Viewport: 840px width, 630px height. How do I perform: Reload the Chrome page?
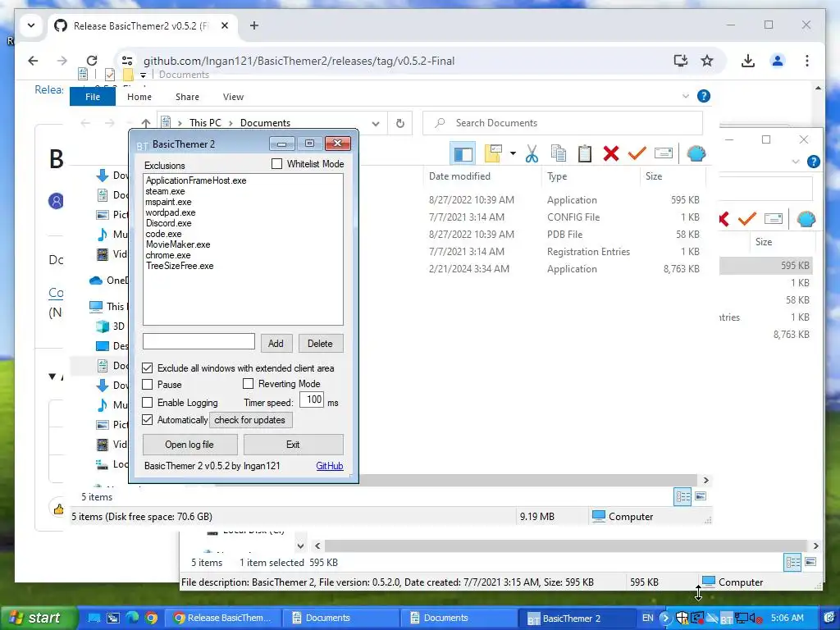(x=92, y=61)
